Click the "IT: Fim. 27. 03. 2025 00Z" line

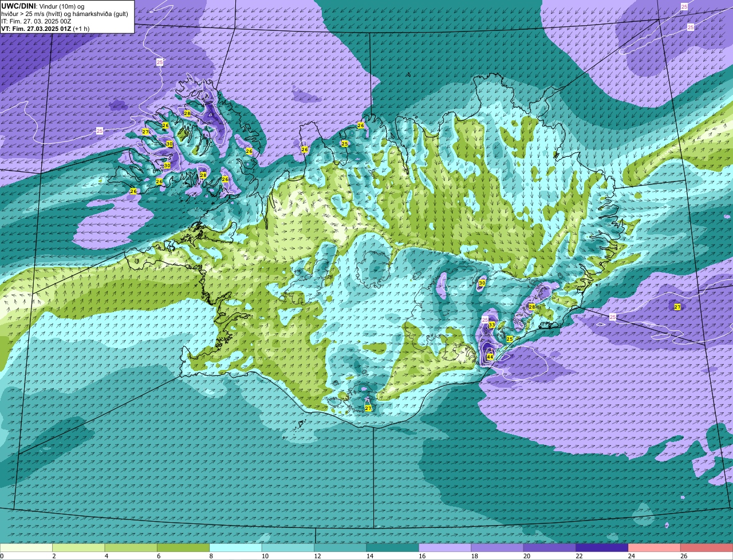(x=36, y=21)
